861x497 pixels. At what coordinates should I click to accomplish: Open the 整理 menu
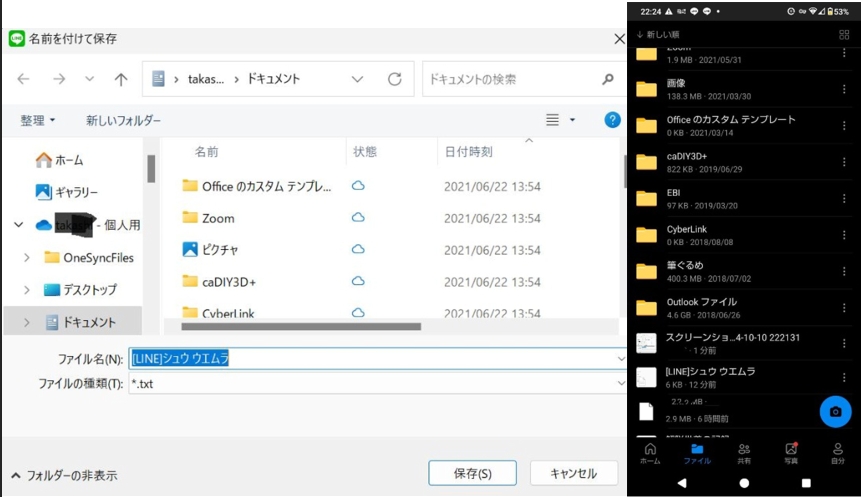(x=37, y=120)
